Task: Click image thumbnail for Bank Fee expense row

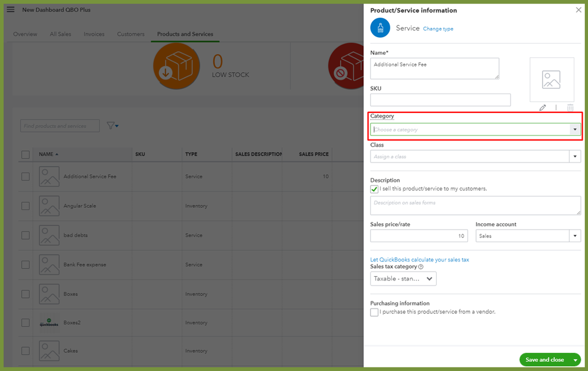Action: click(49, 264)
